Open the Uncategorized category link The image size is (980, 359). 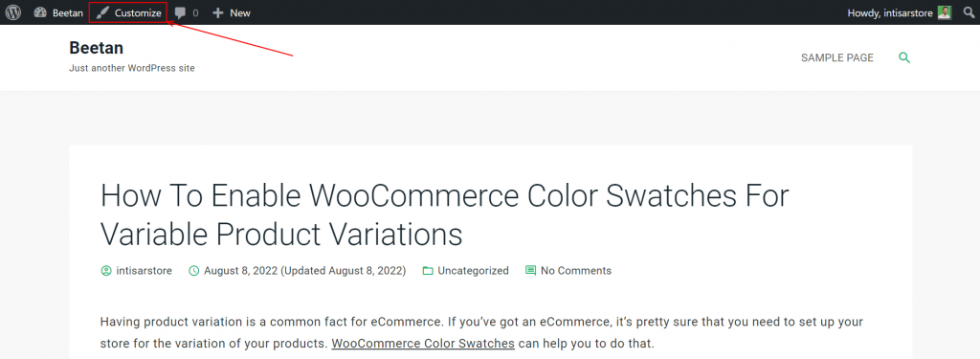(x=473, y=271)
